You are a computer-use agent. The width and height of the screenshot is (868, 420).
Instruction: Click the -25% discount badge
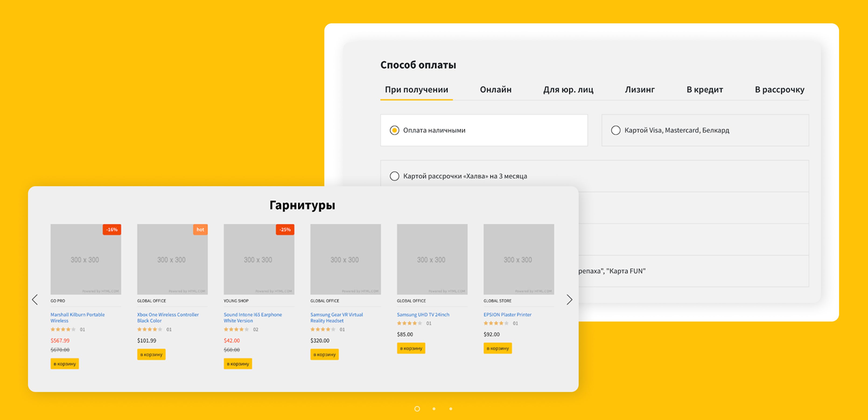pos(285,230)
